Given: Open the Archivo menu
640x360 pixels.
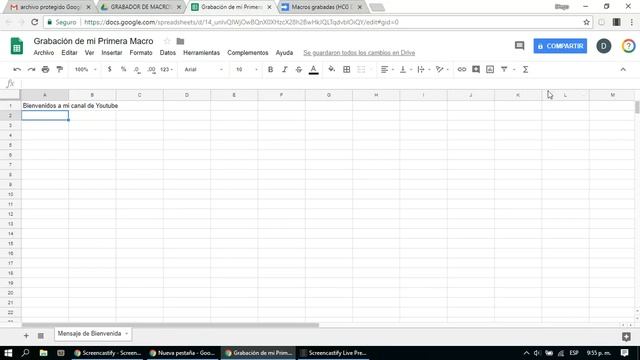Looking at the screenshot, I should 44,53.
